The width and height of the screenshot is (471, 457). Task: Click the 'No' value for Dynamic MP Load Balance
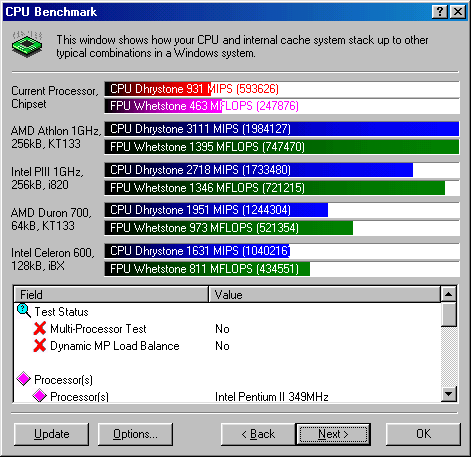[222, 346]
